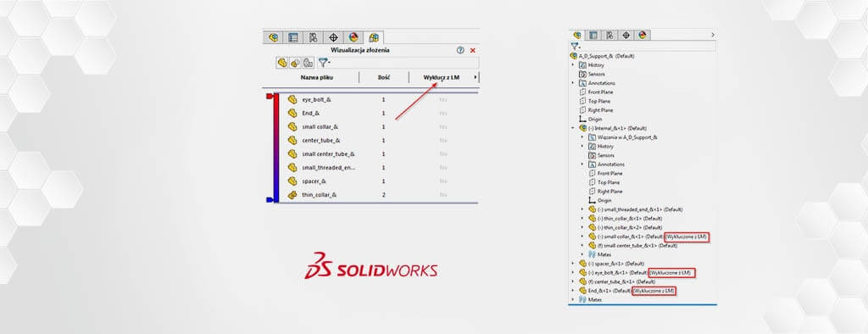Select top-level Top Plane icon
The height and width of the screenshot is (334, 868).
[x=582, y=101]
